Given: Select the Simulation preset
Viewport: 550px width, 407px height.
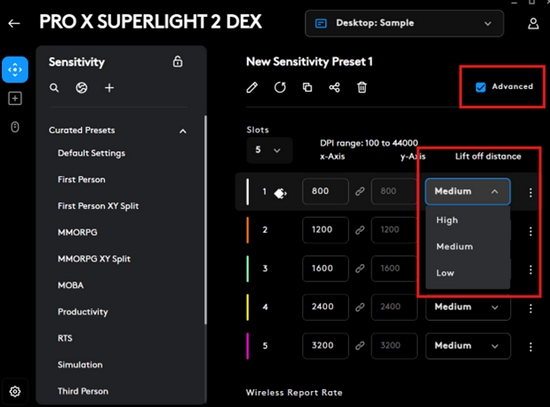Looking at the screenshot, I should [80, 365].
